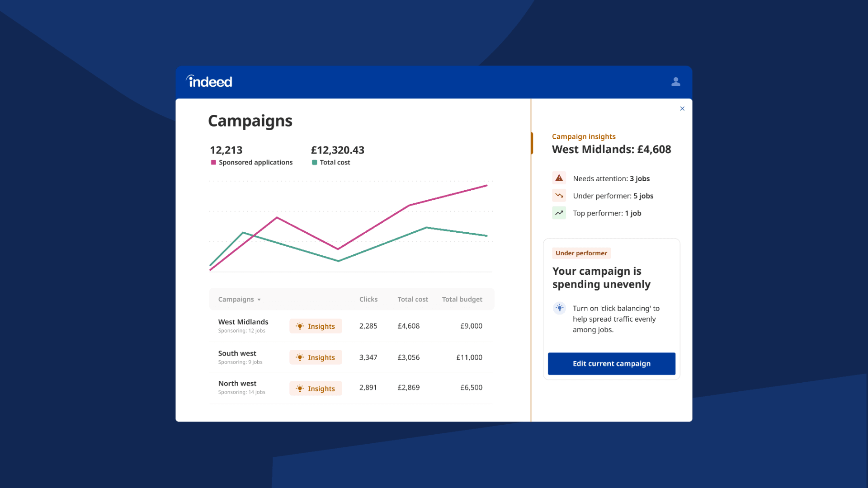The width and height of the screenshot is (868, 488).
Task: Select the Total budget column header
Action: coord(462,299)
